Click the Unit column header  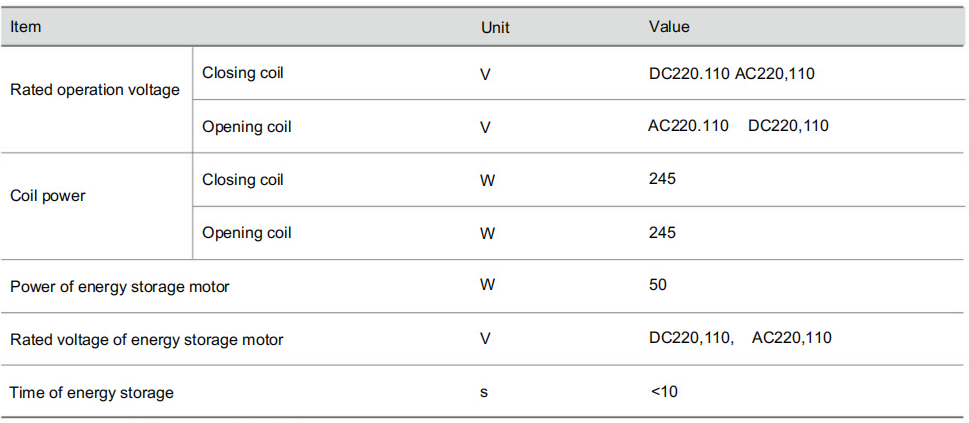(x=495, y=28)
